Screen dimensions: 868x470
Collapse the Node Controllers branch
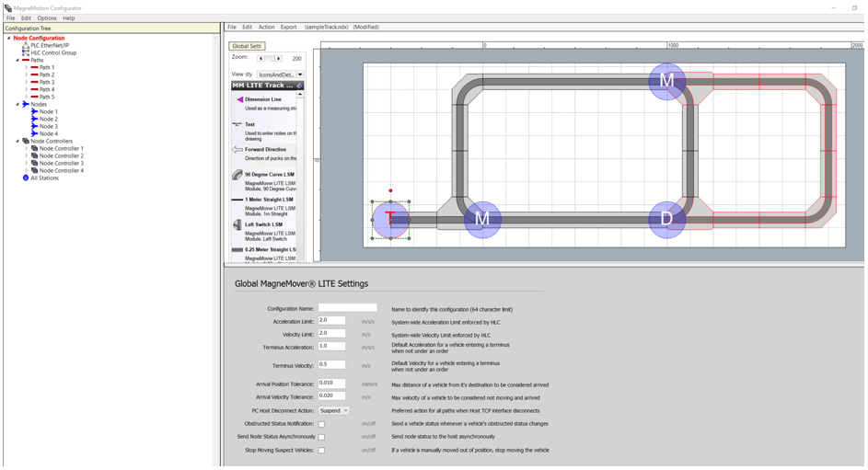17,141
